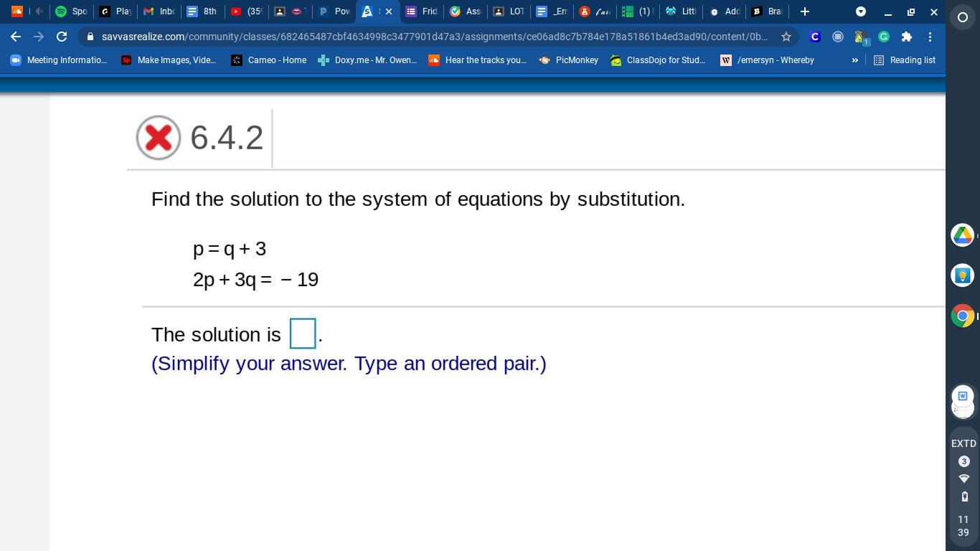The height and width of the screenshot is (551, 980).
Task: Open the Cameo - Home bookmark
Action: pyautogui.click(x=269, y=60)
